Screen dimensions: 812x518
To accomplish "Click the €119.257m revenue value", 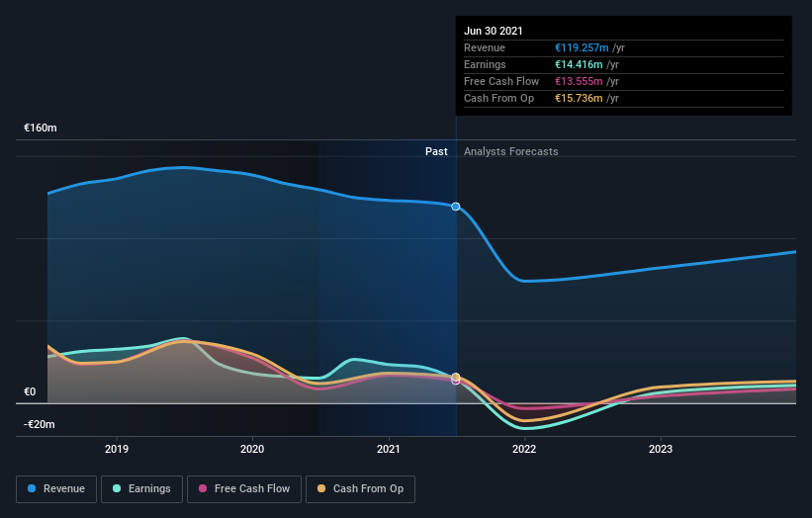I will (x=582, y=47).
